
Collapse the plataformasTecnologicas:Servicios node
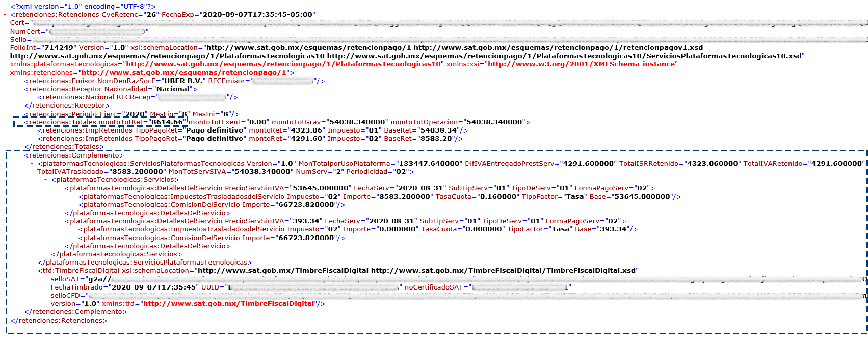46,180
